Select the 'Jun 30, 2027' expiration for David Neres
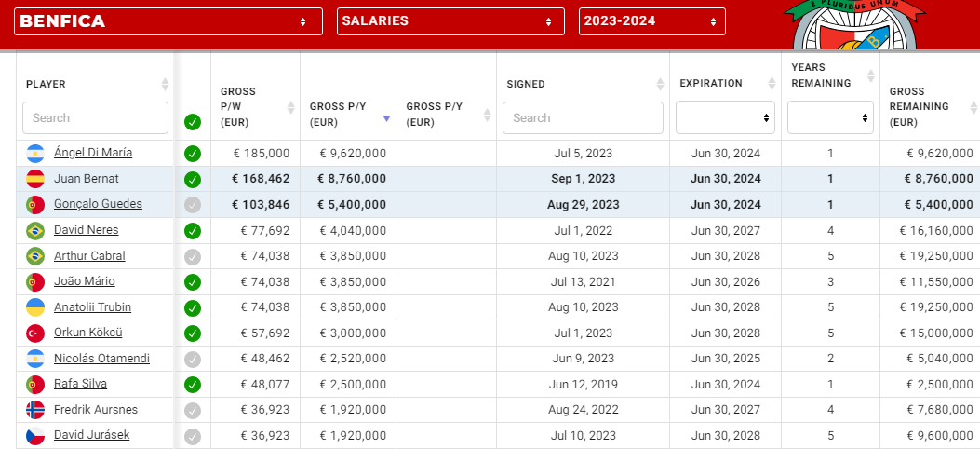Image resolution: width=980 pixels, height=449 pixels. click(726, 230)
